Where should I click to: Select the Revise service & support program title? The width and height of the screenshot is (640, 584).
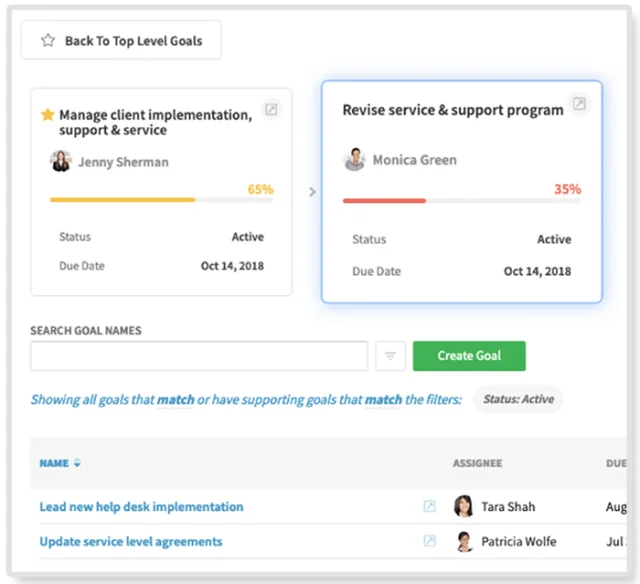point(453,110)
